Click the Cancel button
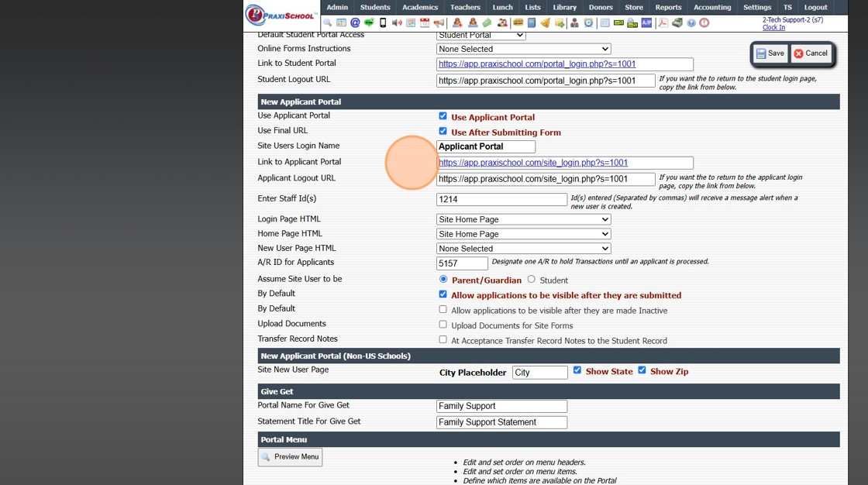868x485 pixels. [x=811, y=53]
